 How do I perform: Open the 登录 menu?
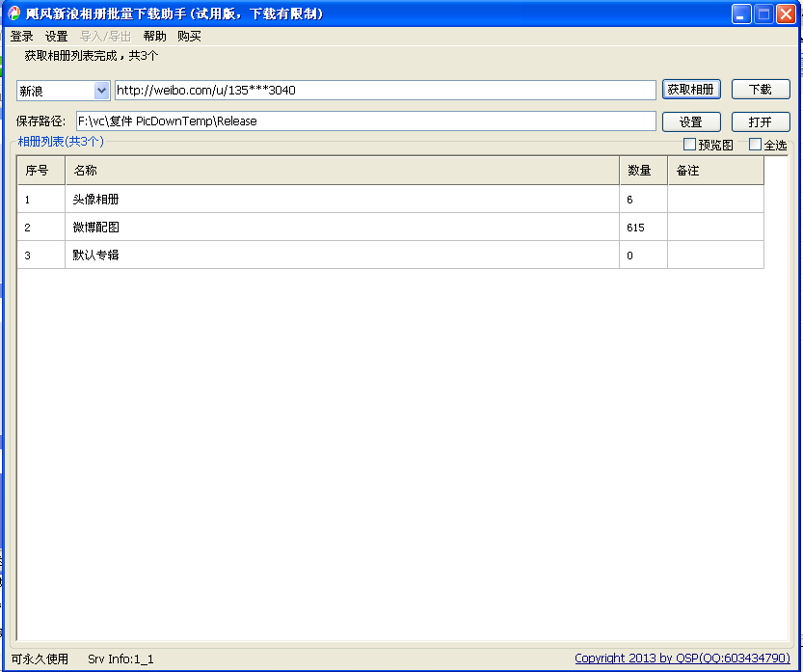point(21,37)
